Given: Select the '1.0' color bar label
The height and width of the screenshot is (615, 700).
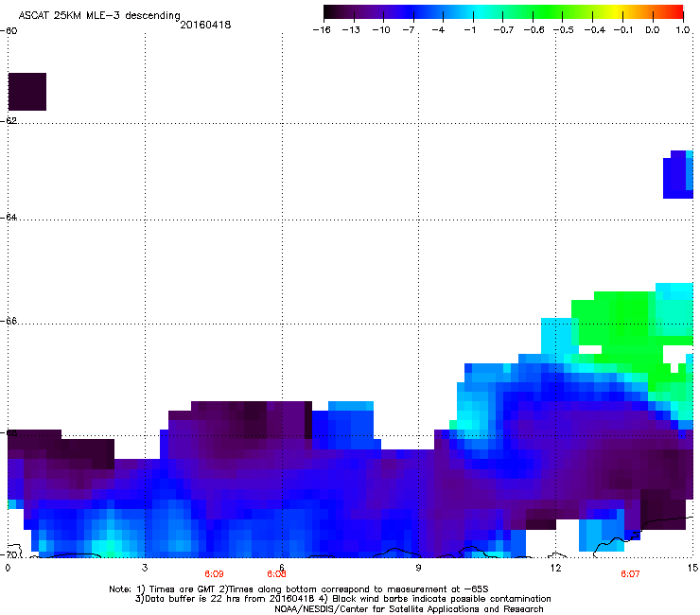Looking at the screenshot, I should 683,30.
